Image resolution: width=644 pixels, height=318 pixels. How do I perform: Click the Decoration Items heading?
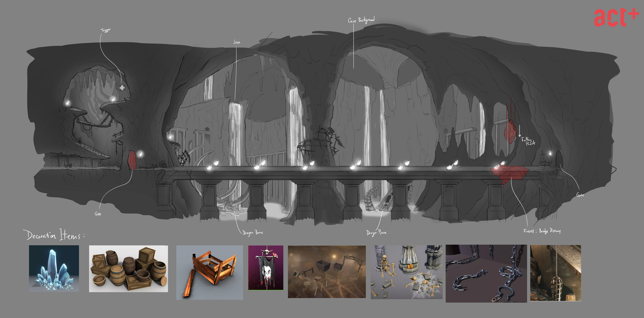54,235
